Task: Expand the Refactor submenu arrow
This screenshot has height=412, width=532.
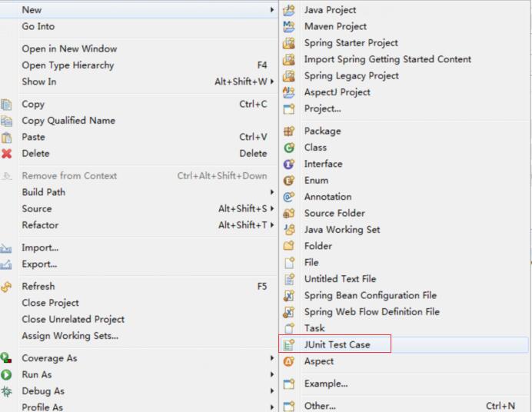Action: tap(272, 224)
